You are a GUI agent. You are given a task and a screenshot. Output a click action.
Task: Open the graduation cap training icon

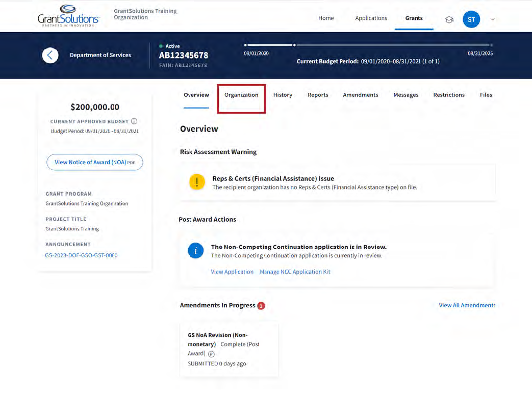tap(449, 19)
